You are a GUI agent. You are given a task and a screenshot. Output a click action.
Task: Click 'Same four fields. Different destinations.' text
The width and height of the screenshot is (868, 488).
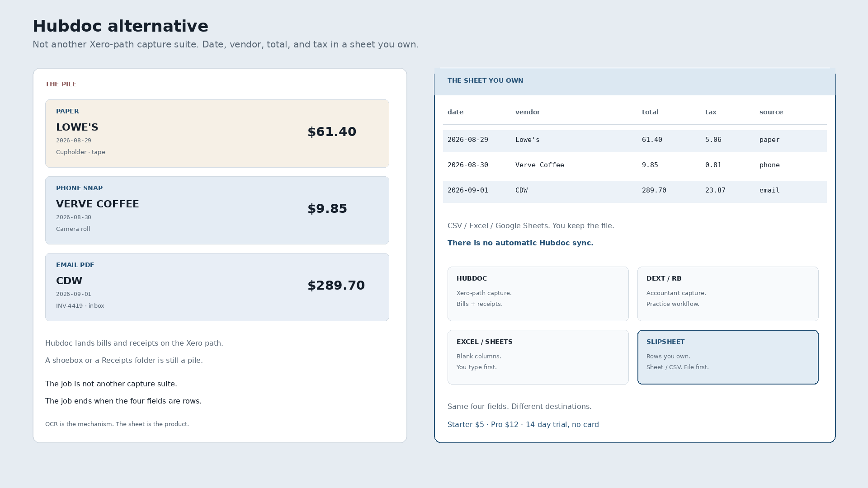click(x=519, y=406)
